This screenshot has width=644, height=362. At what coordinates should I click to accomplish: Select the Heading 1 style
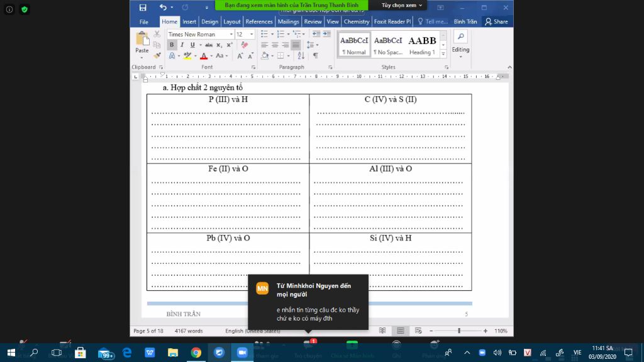coord(422,45)
